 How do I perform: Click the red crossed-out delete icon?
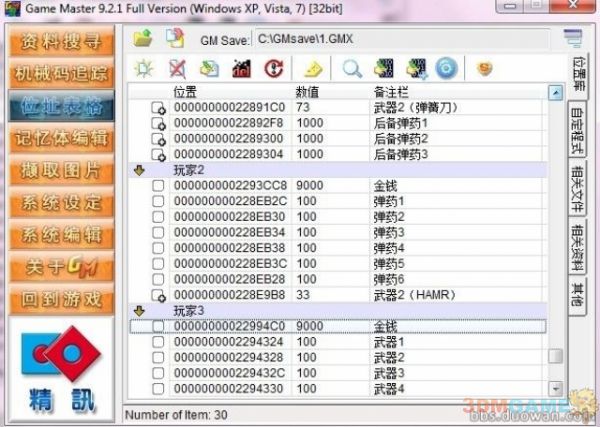coord(176,69)
